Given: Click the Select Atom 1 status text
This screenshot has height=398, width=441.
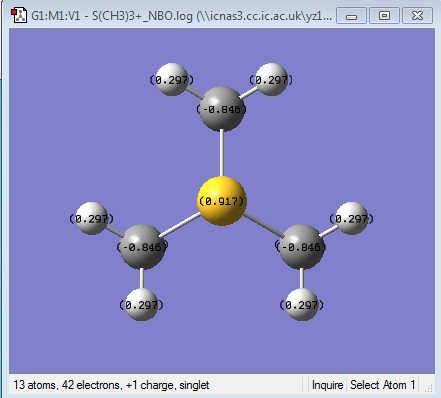Looking at the screenshot, I should [x=382, y=385].
